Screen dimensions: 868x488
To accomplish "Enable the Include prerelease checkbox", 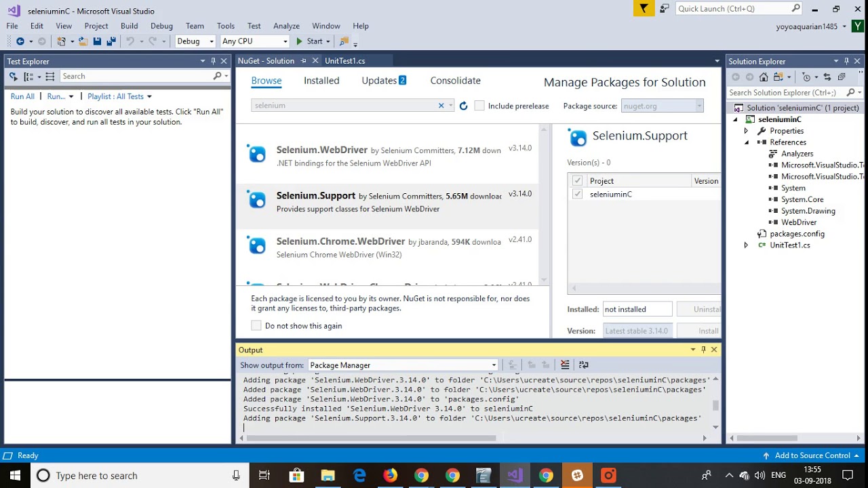I will (x=479, y=106).
